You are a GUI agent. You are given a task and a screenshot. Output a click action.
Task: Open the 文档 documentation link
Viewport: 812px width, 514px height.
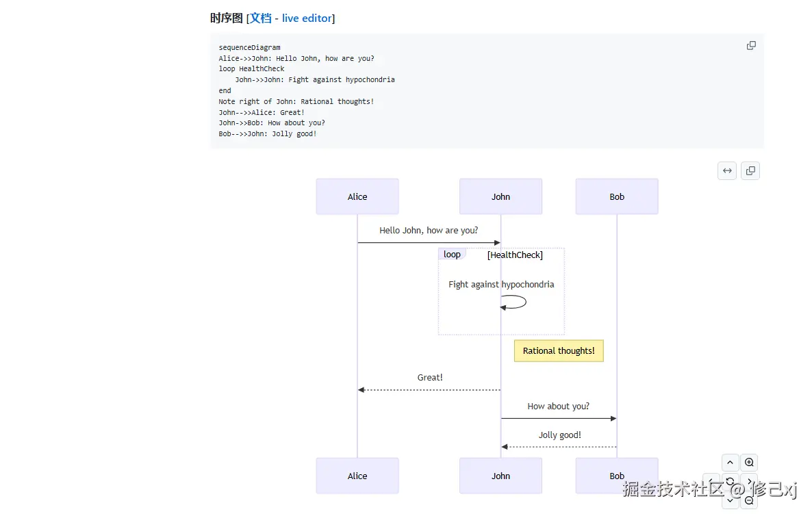(261, 18)
